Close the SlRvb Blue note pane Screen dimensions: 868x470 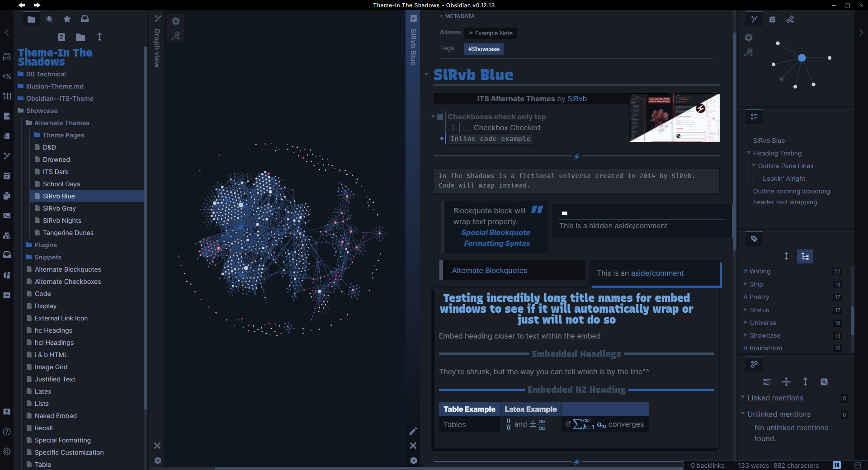click(x=413, y=446)
